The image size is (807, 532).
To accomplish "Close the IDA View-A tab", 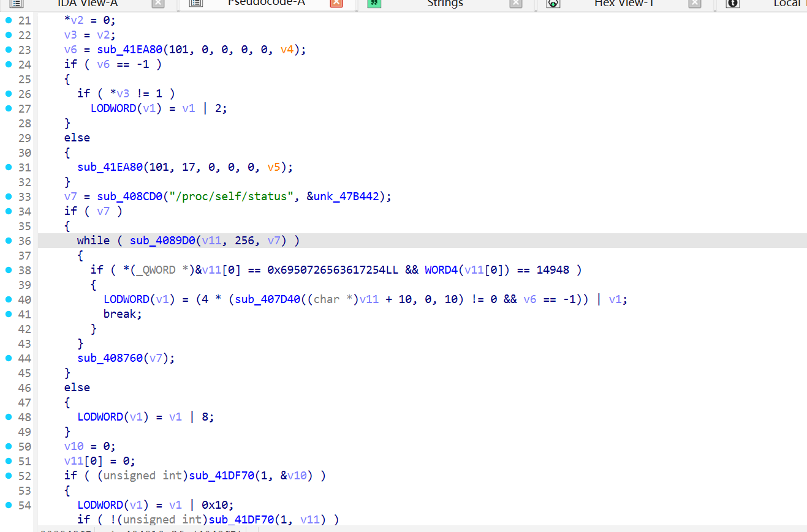I will tap(158, 3).
